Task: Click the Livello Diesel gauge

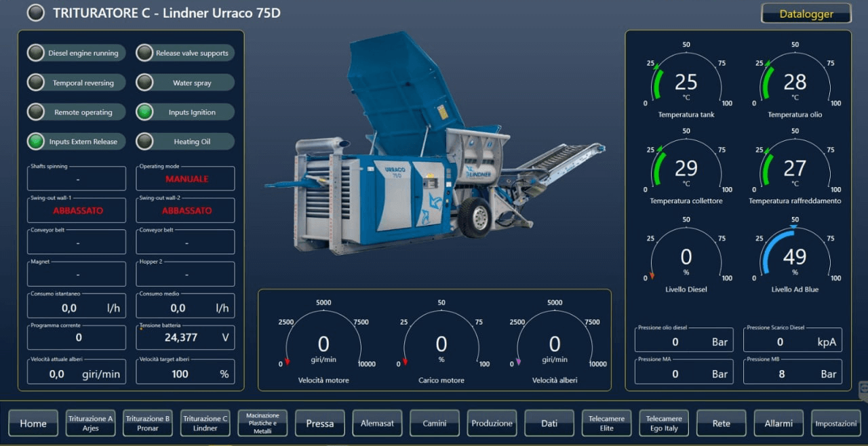Action: pos(686,254)
